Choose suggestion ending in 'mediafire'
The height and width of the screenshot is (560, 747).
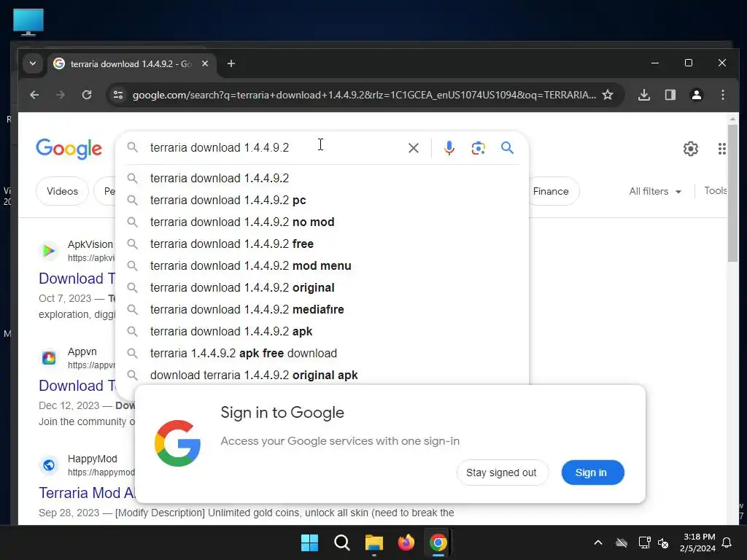tap(322, 309)
